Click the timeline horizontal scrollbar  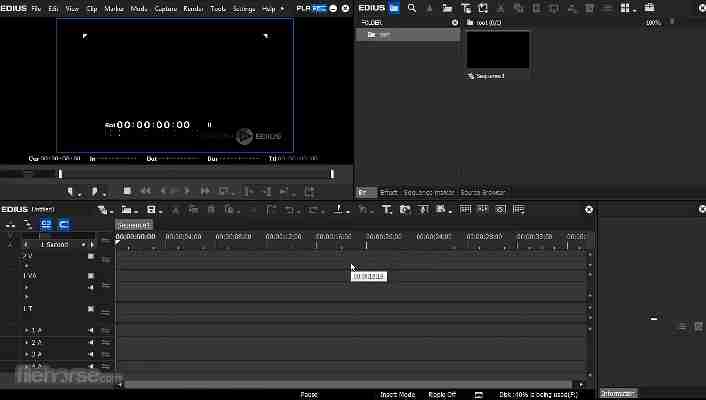pos(348,385)
